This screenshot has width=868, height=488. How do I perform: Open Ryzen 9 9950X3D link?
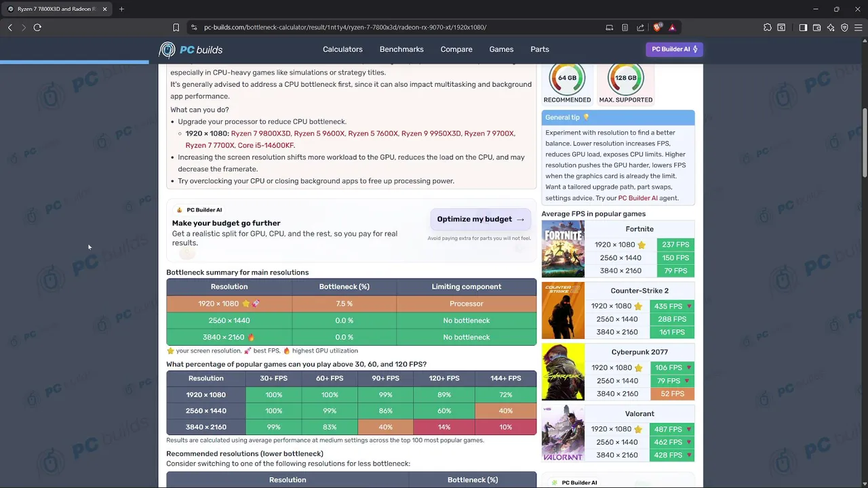click(x=431, y=134)
